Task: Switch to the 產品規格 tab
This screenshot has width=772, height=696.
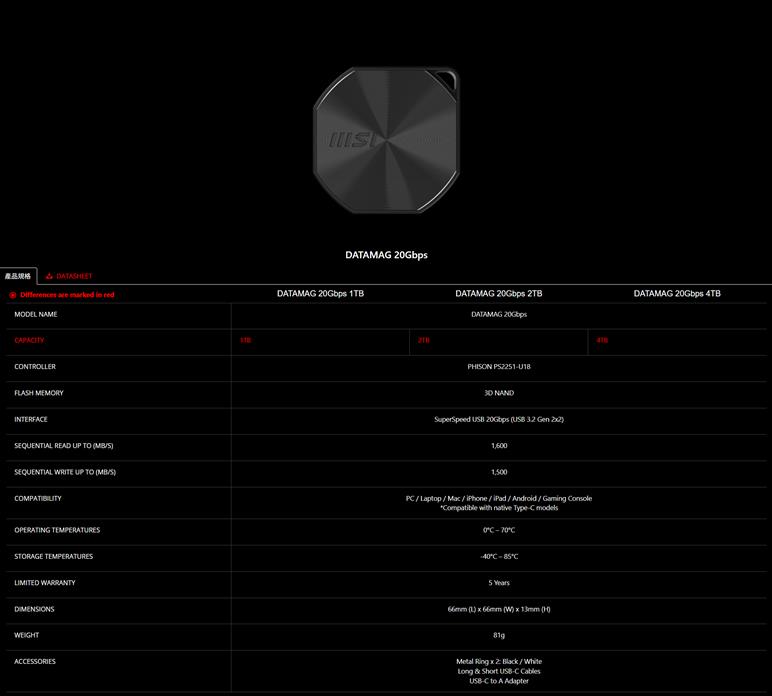Action: coord(18,276)
